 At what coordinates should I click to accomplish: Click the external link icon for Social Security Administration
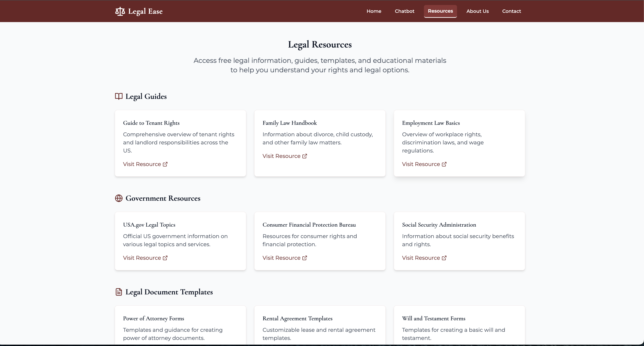tap(444, 257)
